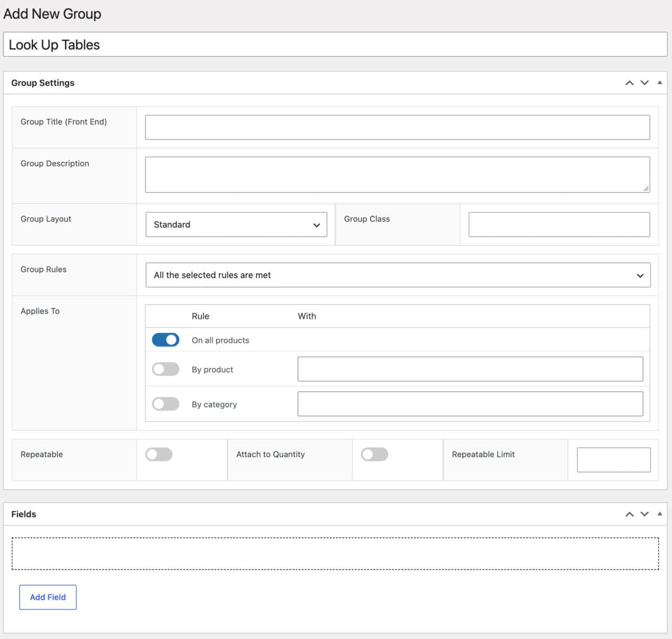Collapse the Fields panel triangle

click(x=660, y=514)
